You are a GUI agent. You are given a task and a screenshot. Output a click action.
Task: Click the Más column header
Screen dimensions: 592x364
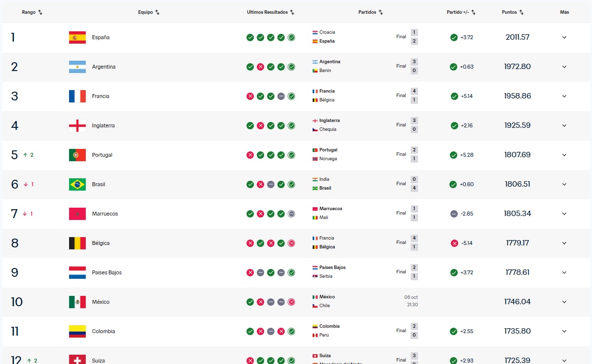coord(565,12)
